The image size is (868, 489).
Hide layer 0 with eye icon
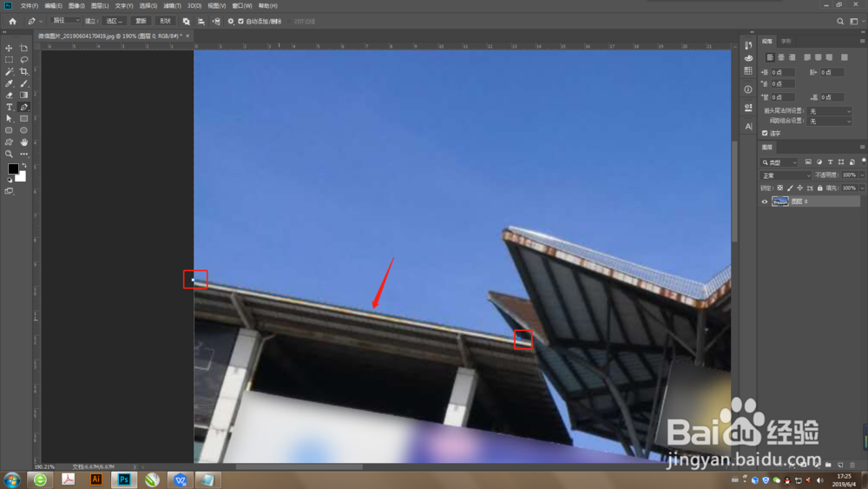pyautogui.click(x=765, y=202)
